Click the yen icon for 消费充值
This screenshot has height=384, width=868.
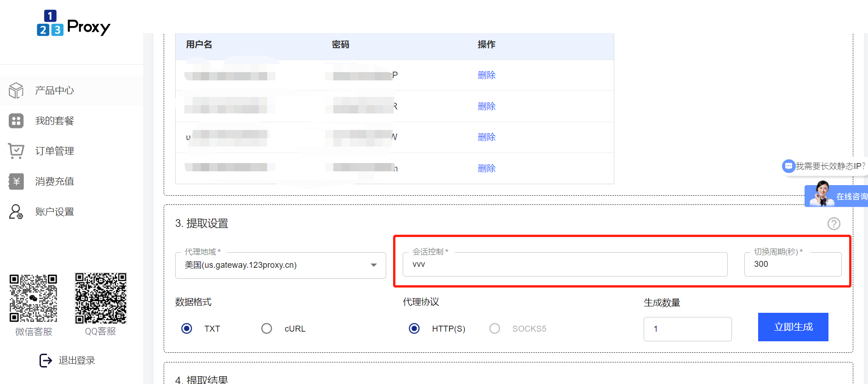[16, 181]
